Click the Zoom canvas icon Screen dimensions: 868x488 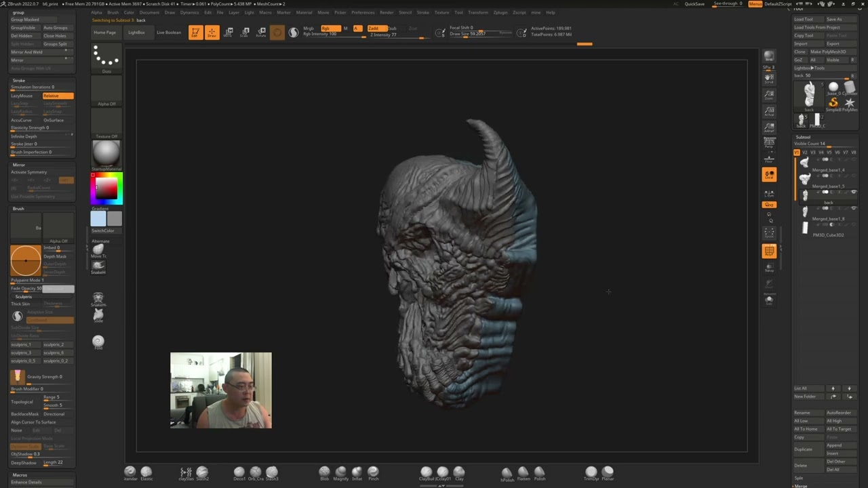click(x=769, y=95)
